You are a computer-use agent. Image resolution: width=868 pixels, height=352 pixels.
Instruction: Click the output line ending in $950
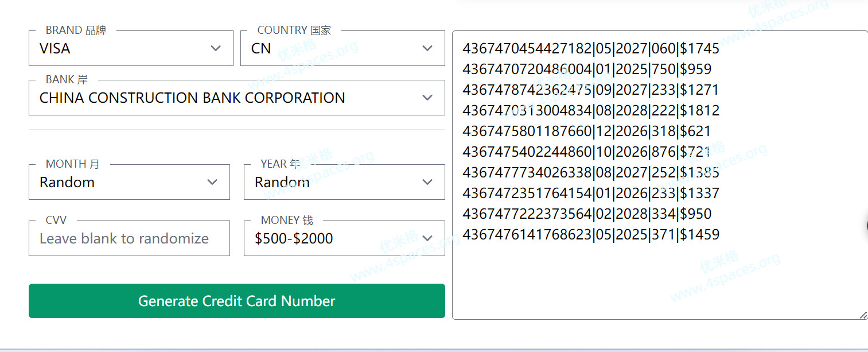coord(586,214)
